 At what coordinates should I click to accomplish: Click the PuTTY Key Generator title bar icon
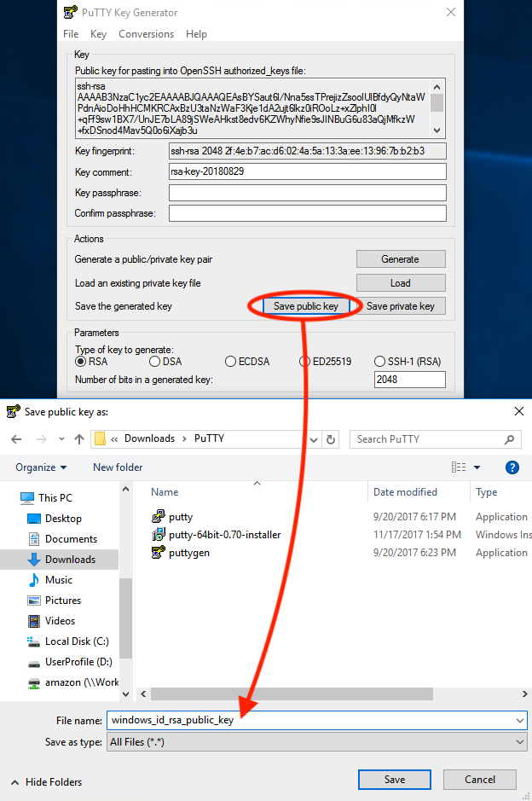(x=71, y=12)
